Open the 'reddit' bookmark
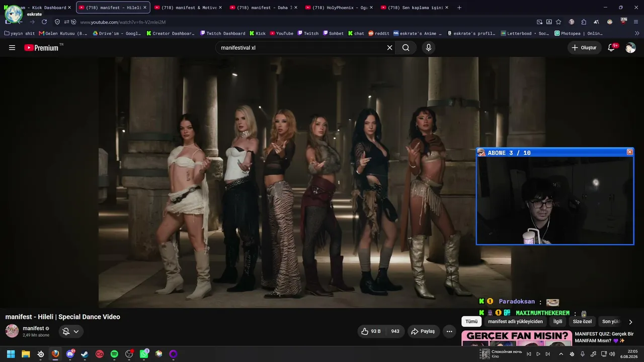Screen dimensions: 644x362 (379, 33)
